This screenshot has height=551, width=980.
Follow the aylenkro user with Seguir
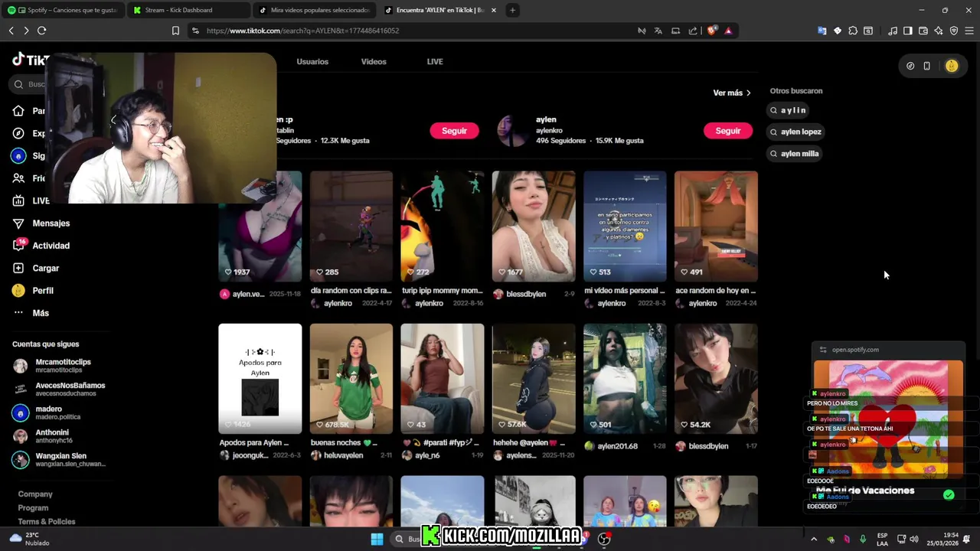tap(728, 131)
